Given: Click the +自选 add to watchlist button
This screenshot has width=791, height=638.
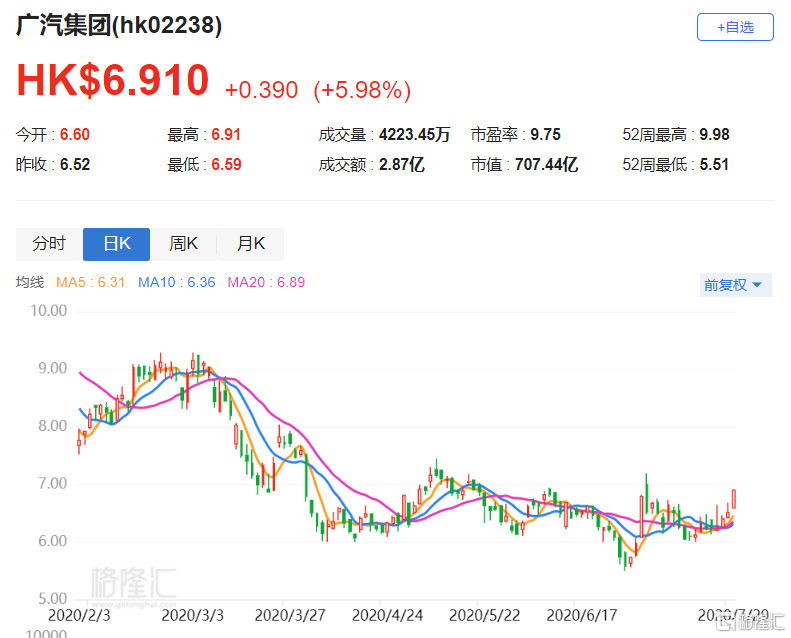Looking at the screenshot, I should [735, 27].
